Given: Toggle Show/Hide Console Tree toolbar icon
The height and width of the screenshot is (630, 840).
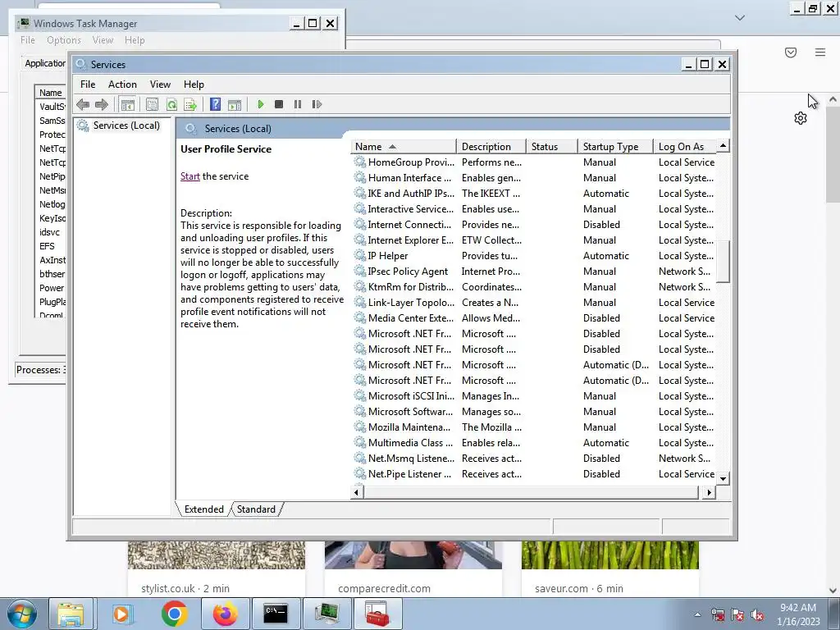Looking at the screenshot, I should click(x=127, y=104).
